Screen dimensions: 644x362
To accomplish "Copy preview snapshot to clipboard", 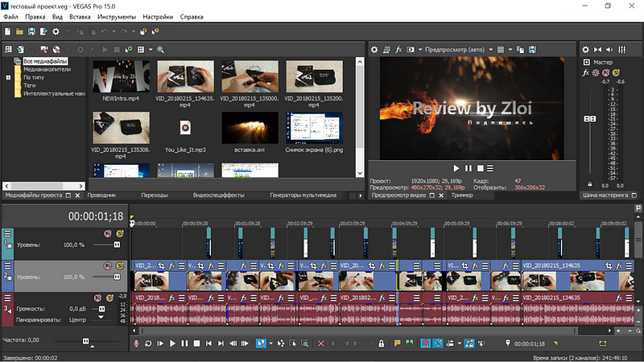I will pos(520,50).
